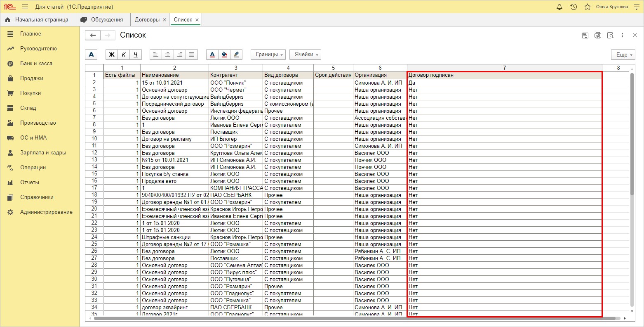
Task: Close the Список tab
Action: [x=197, y=20]
